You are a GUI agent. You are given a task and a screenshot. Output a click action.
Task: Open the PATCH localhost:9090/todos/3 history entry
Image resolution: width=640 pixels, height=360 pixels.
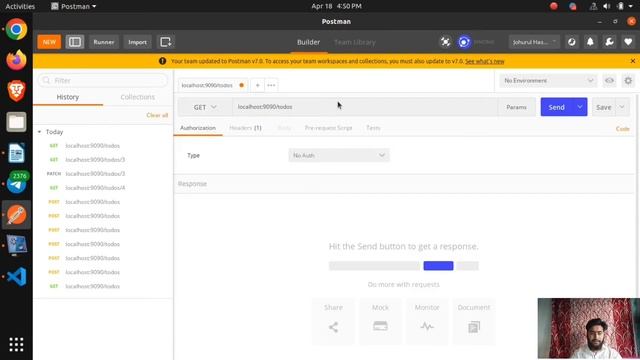103,173
